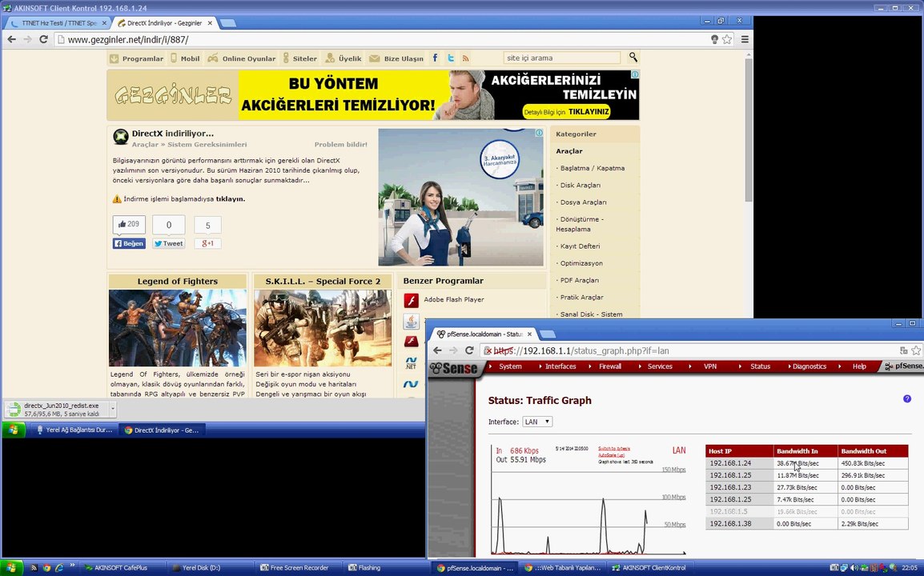Open Disk Araçları category
This screenshot has height=576, width=924.
point(581,185)
